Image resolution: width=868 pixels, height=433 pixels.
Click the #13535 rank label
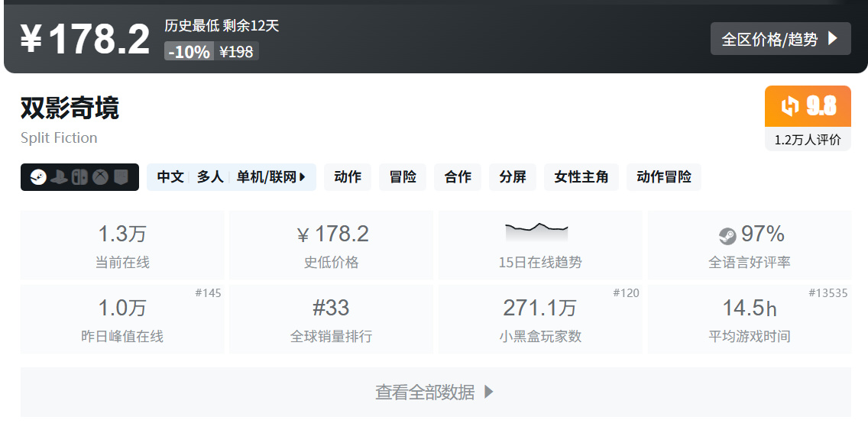(x=828, y=293)
